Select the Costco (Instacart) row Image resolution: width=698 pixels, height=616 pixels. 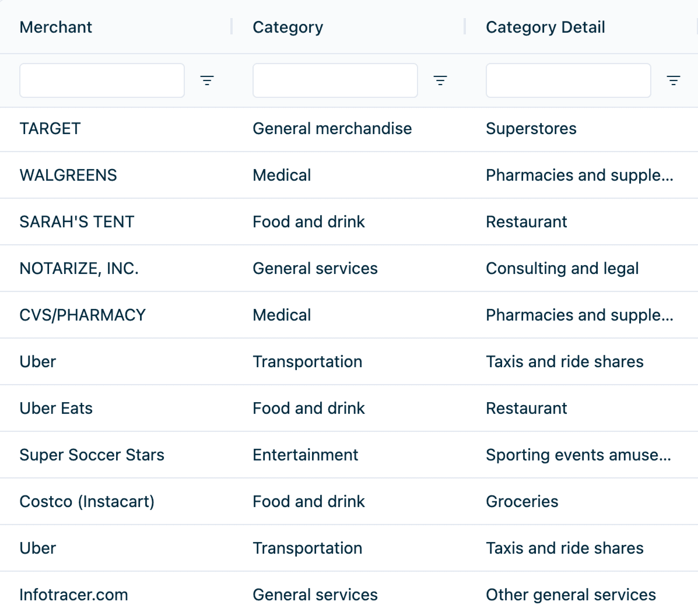[x=87, y=502]
